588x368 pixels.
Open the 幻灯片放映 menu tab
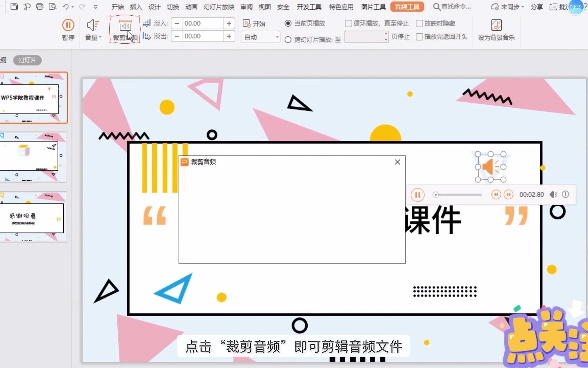tap(219, 6)
